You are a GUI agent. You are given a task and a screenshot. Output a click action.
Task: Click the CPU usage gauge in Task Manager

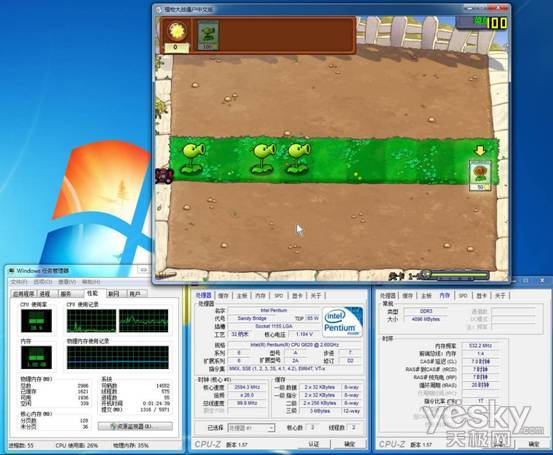coord(36,321)
